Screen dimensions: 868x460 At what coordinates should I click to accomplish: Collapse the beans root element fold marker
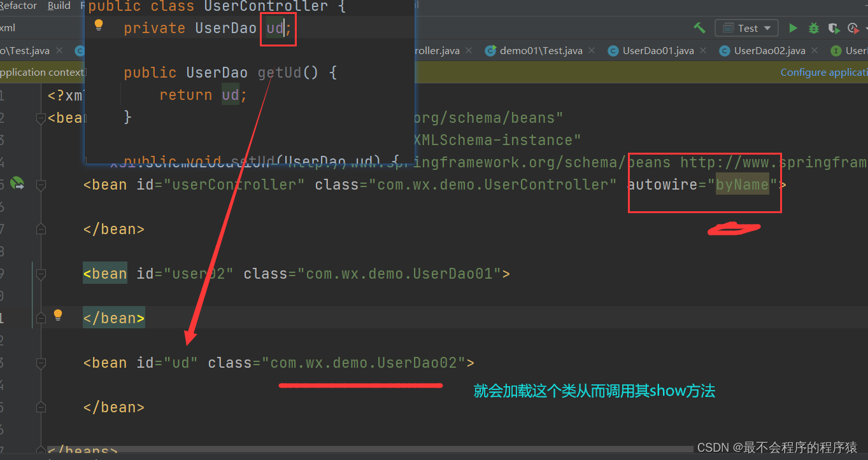pos(41,118)
